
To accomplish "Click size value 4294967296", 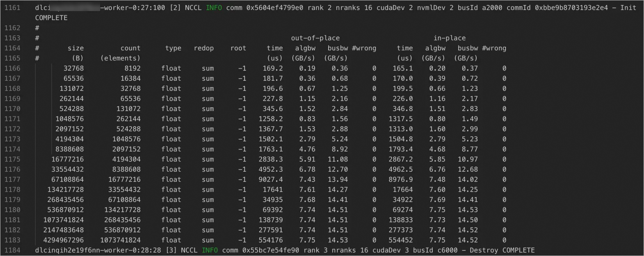I will pos(63,240).
